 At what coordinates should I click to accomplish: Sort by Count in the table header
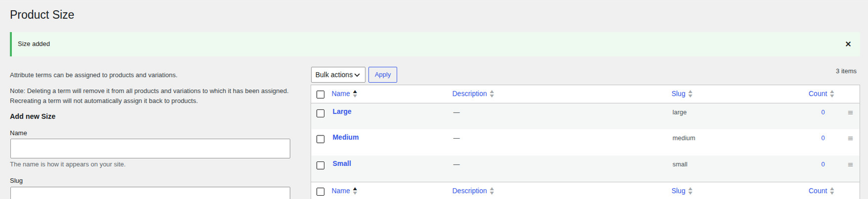(x=821, y=94)
